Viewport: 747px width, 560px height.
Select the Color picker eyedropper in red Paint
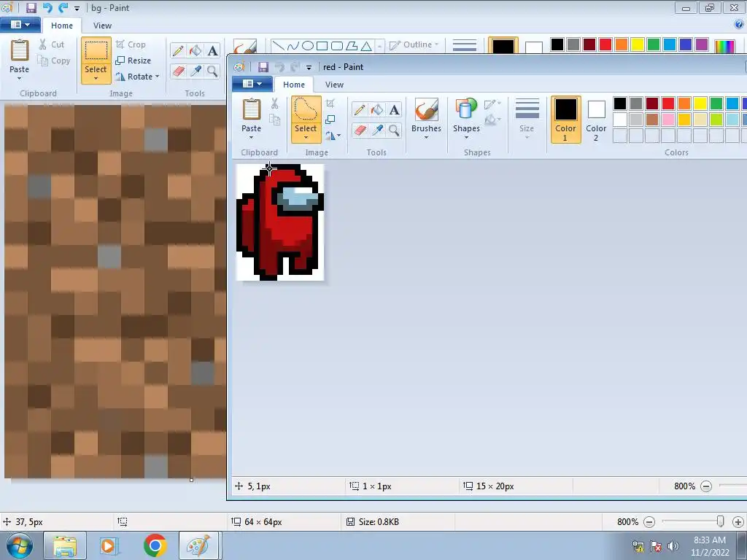pos(377,130)
